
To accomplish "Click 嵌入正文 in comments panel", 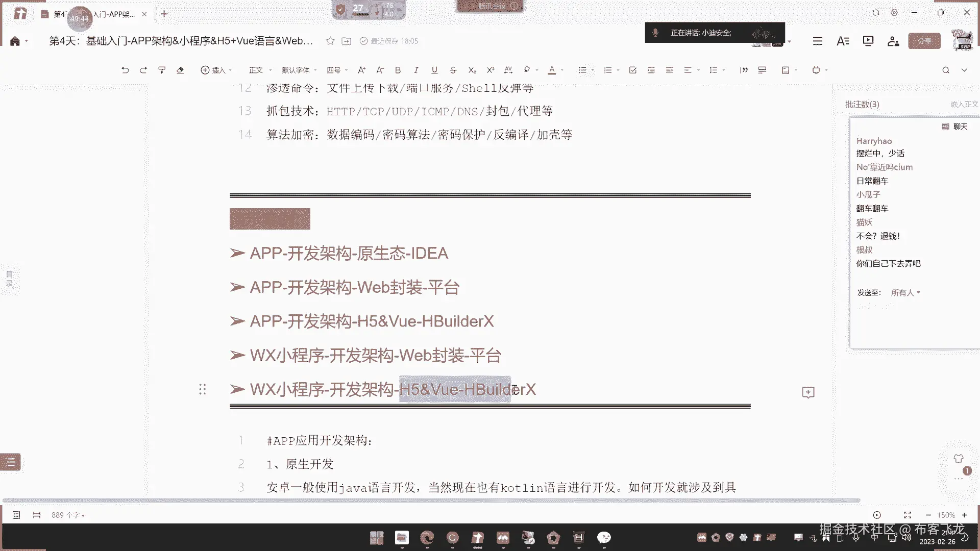I will click(x=964, y=104).
